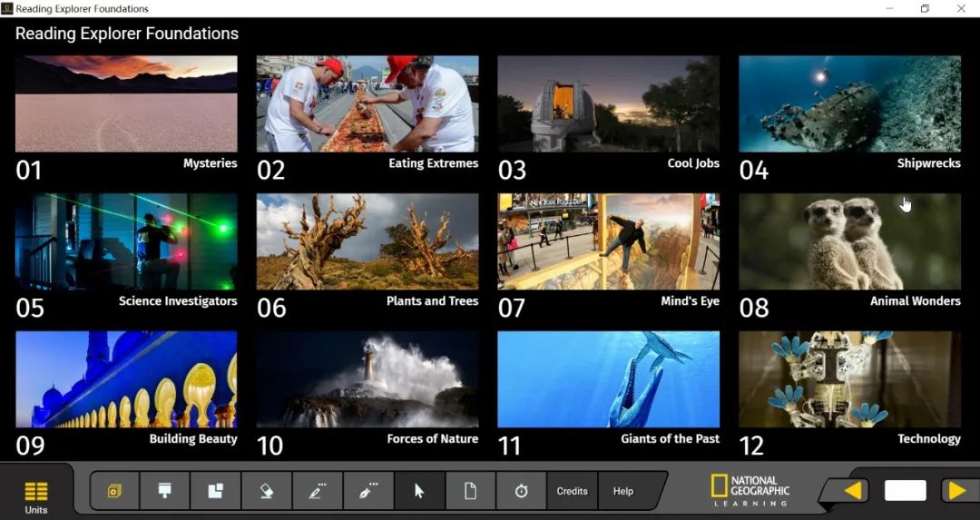980x520 pixels.
Task: Select the fountain pen drawing tool
Action: [x=368, y=491]
